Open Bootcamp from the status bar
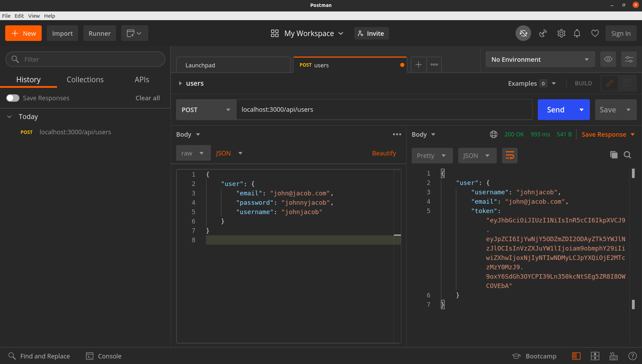 (535, 356)
